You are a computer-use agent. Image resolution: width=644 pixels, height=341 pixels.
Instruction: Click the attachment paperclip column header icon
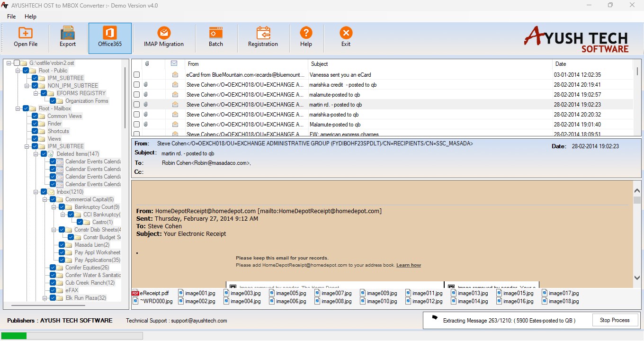pos(147,63)
